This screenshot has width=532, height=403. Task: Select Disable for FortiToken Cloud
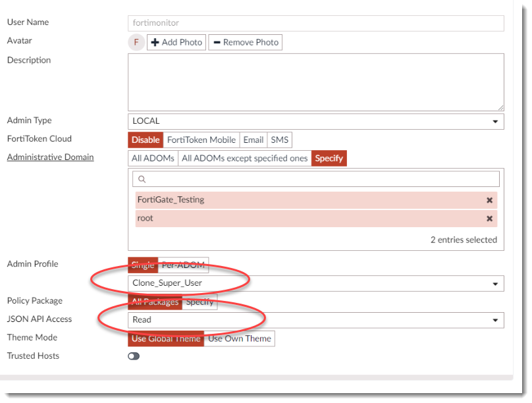pyautogui.click(x=146, y=140)
